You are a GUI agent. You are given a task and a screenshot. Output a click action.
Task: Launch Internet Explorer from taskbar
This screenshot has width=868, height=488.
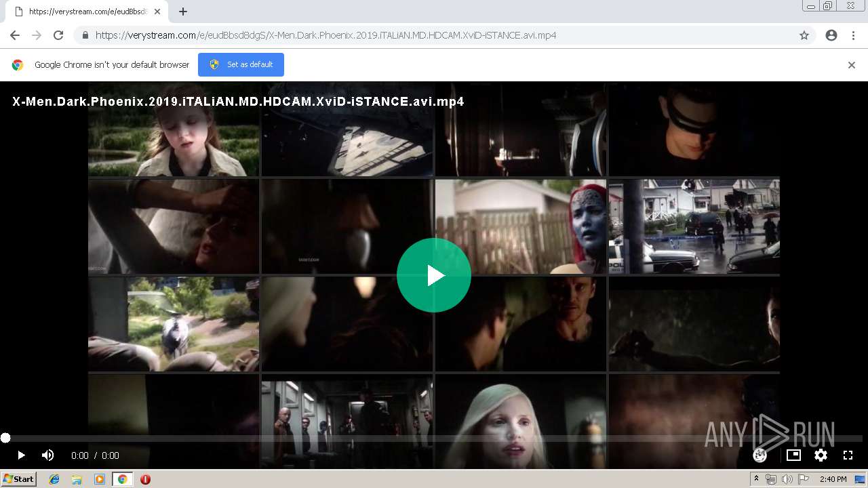coord(54,479)
